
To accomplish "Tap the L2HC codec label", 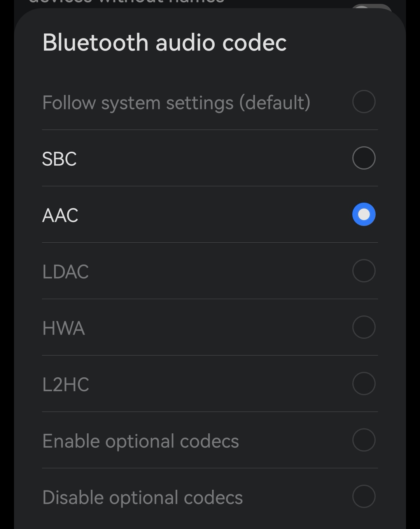I will coord(66,384).
